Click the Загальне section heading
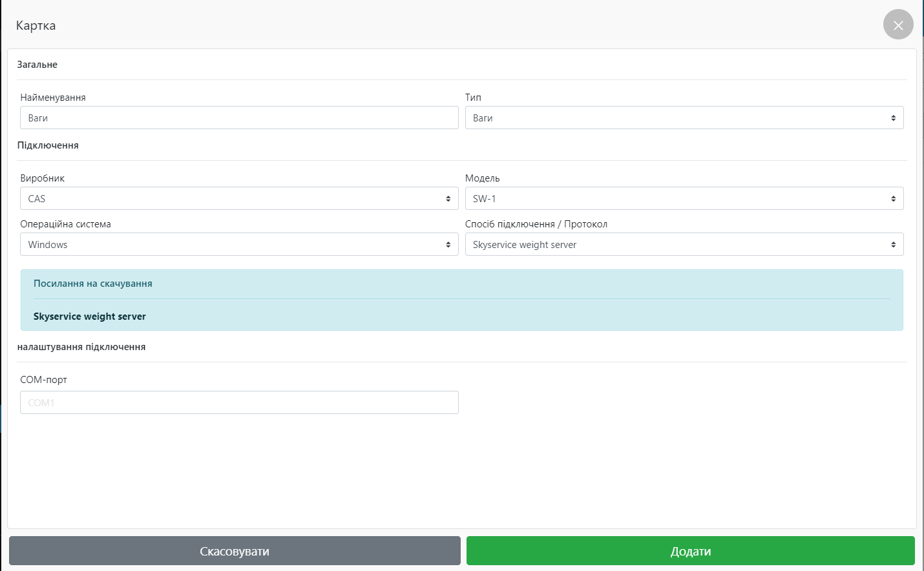The image size is (924, 571). [37, 65]
